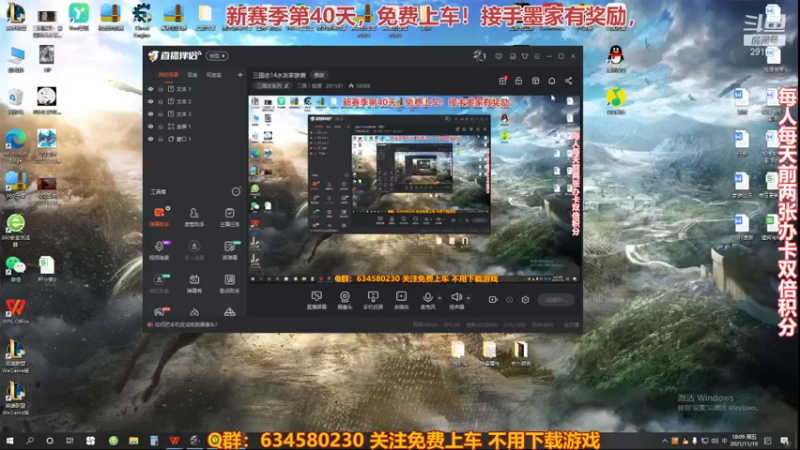Click the taskbar search magnifier
800x450 pixels.
[30, 440]
